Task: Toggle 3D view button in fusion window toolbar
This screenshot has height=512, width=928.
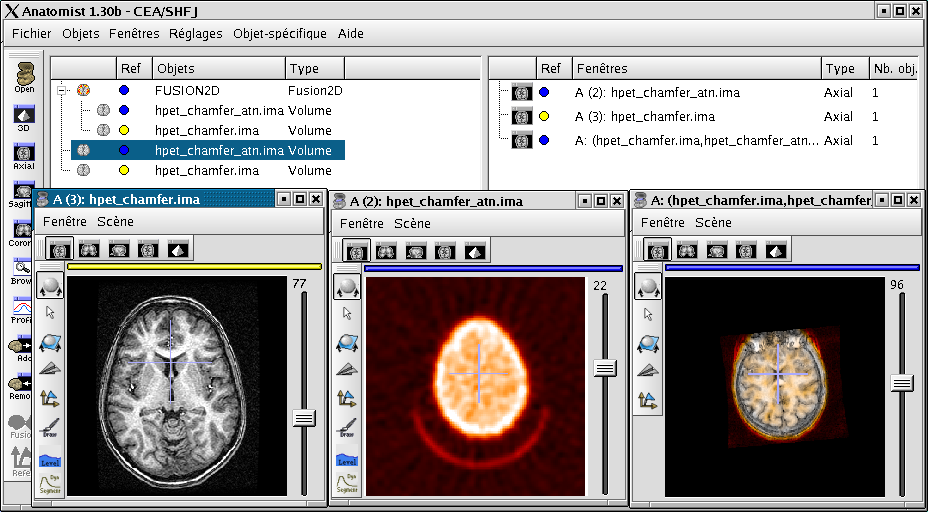Action: click(x=777, y=250)
